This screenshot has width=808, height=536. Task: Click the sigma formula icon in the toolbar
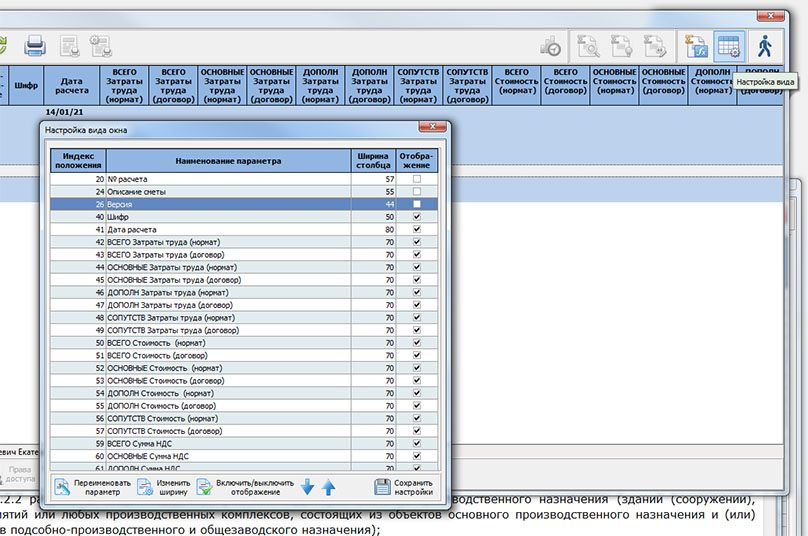tap(695, 46)
